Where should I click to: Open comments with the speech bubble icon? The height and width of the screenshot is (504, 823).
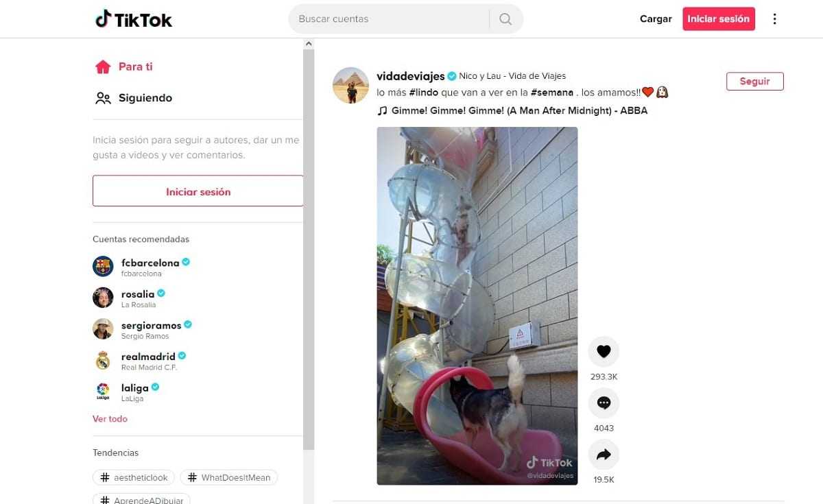point(604,403)
